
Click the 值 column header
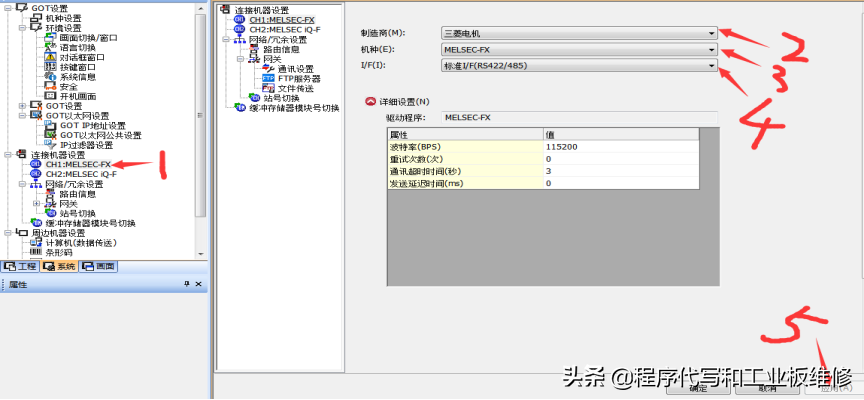point(621,135)
